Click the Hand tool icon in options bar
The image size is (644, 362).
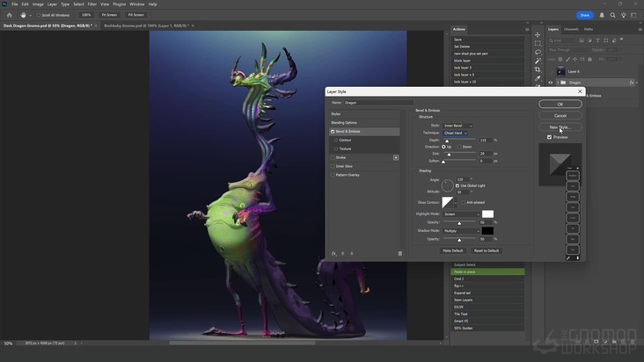(x=23, y=15)
